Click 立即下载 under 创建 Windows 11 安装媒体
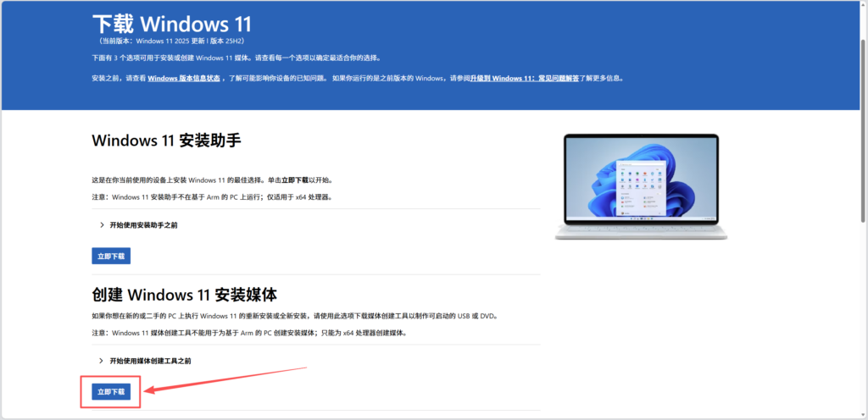Image resolution: width=868 pixels, height=420 pixels. 110,392
